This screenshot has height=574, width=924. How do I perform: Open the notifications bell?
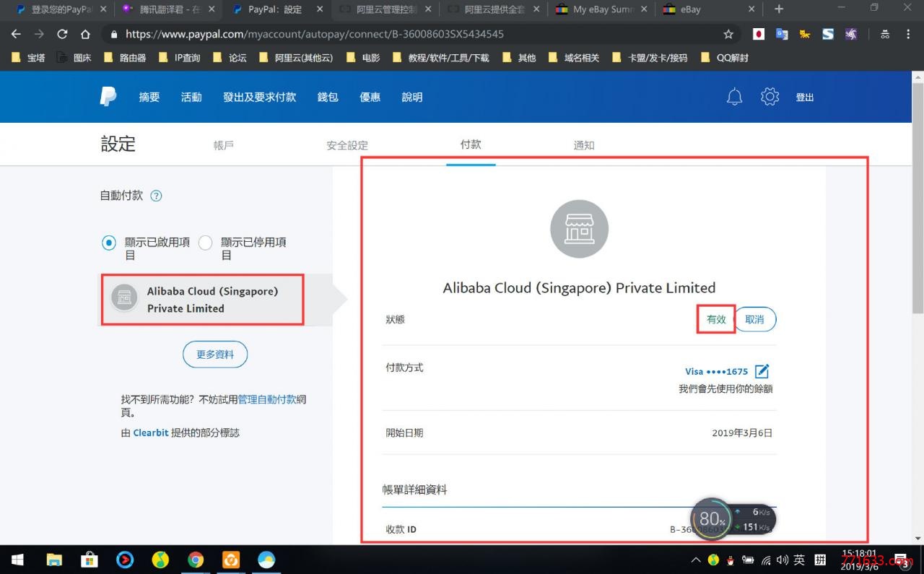click(x=734, y=97)
